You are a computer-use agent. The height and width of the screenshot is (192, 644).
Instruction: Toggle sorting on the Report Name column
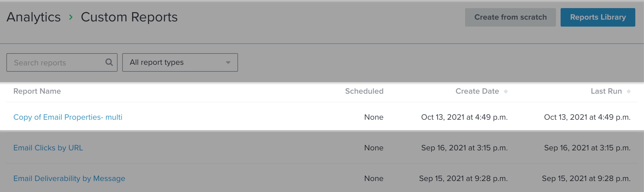(x=37, y=91)
